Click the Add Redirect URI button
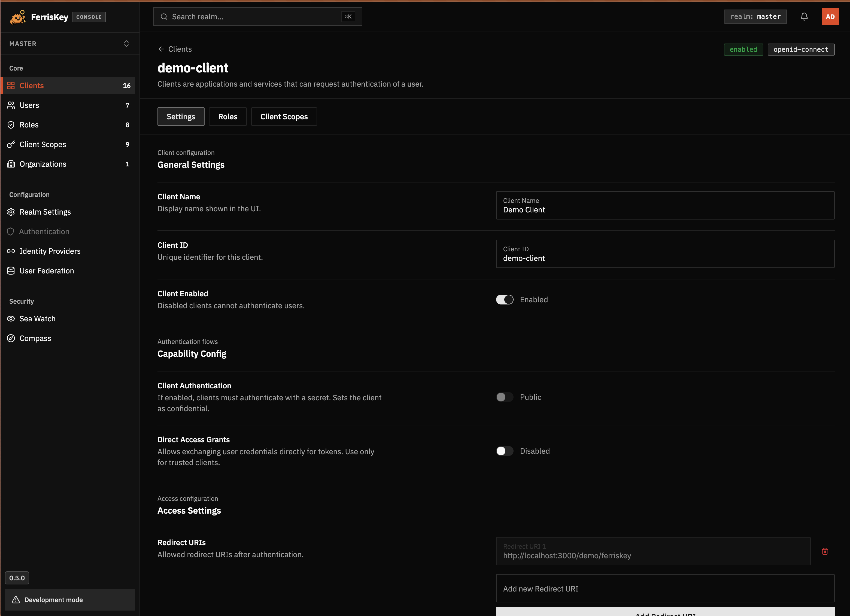This screenshot has height=616, width=850. 665,611
